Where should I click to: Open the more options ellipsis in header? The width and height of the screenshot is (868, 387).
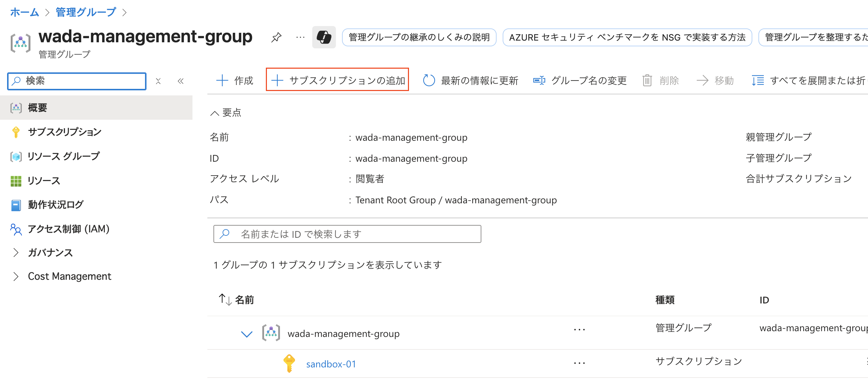point(300,37)
